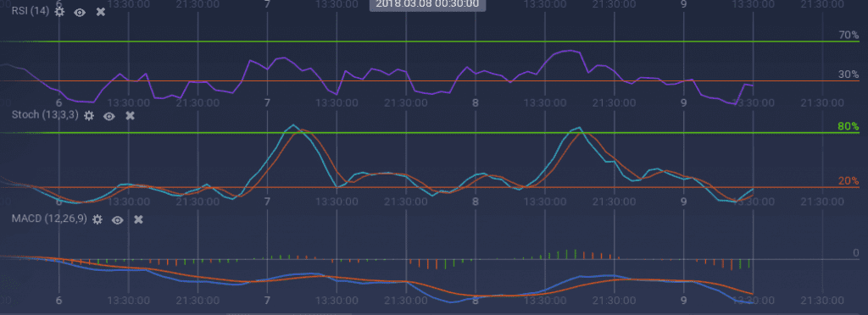Screen dimensions: 868x315
Task: Toggle Stoch (13,3,3) visibility eye
Action: (x=109, y=115)
